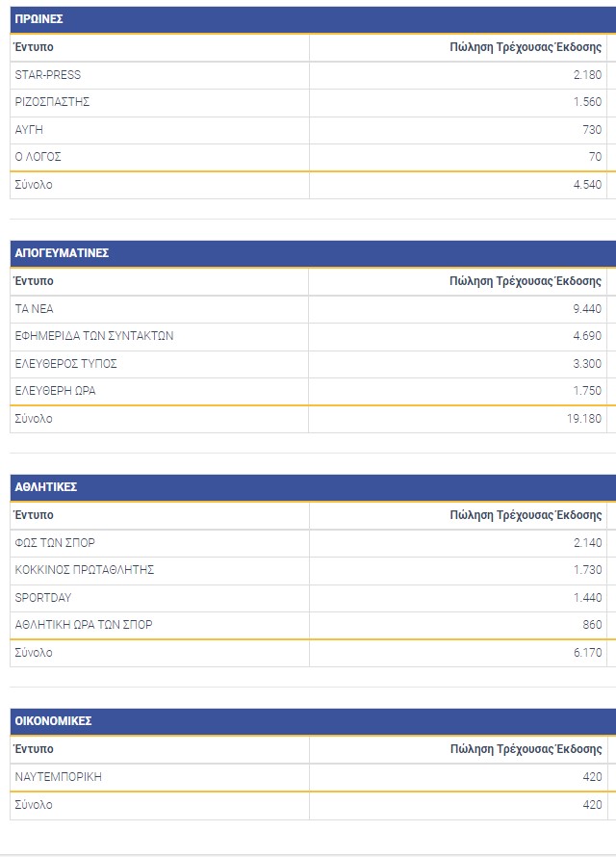Click the ΠΡΩΙΝΕΣ section header

[x=39, y=19]
